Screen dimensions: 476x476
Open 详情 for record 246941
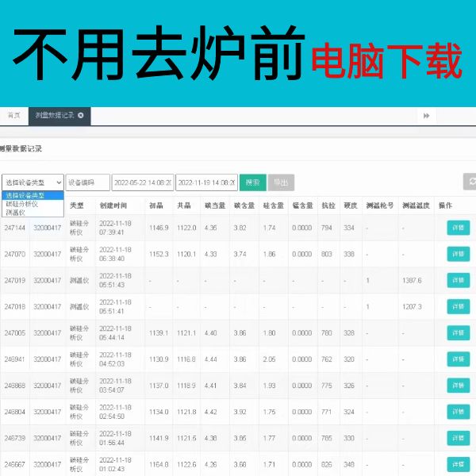click(x=458, y=359)
